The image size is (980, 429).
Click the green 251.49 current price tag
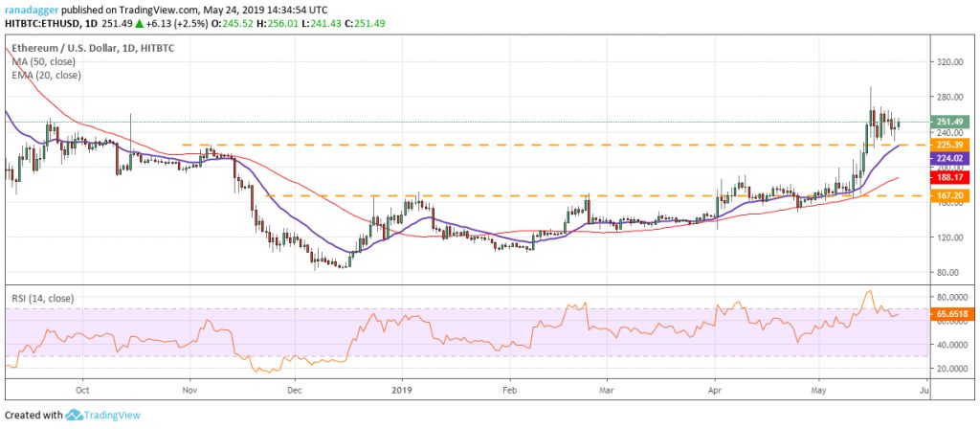pyautogui.click(x=950, y=123)
